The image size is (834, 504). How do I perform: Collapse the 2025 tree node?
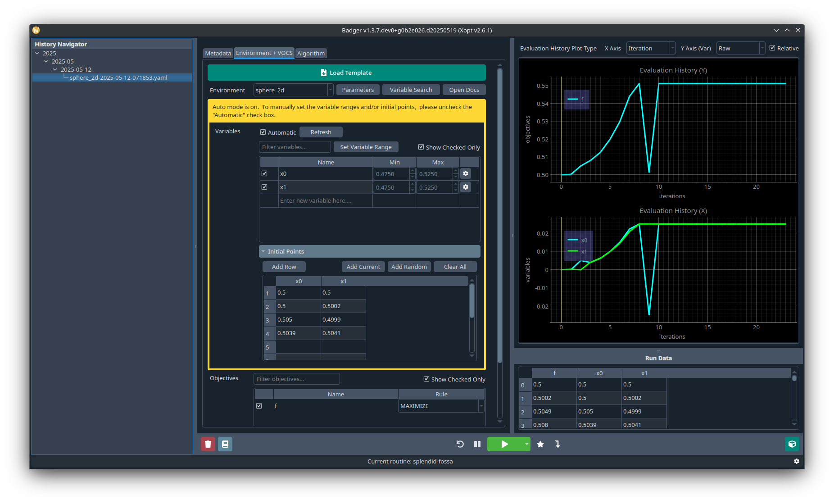point(37,53)
